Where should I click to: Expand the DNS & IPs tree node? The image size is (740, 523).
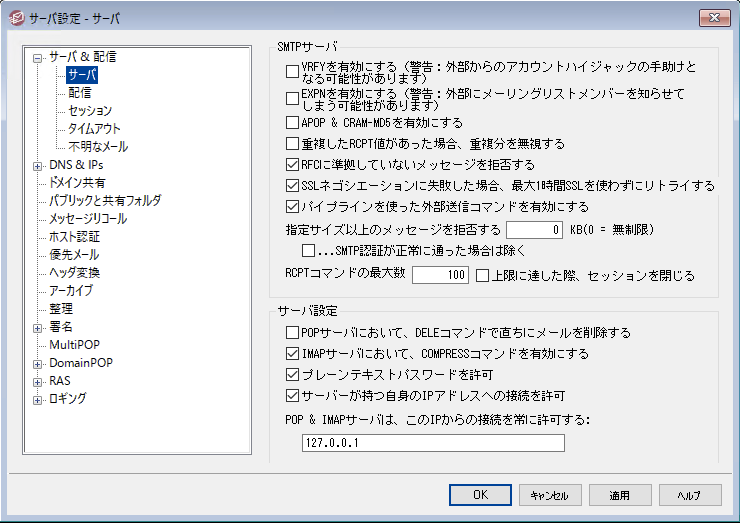click(x=38, y=165)
